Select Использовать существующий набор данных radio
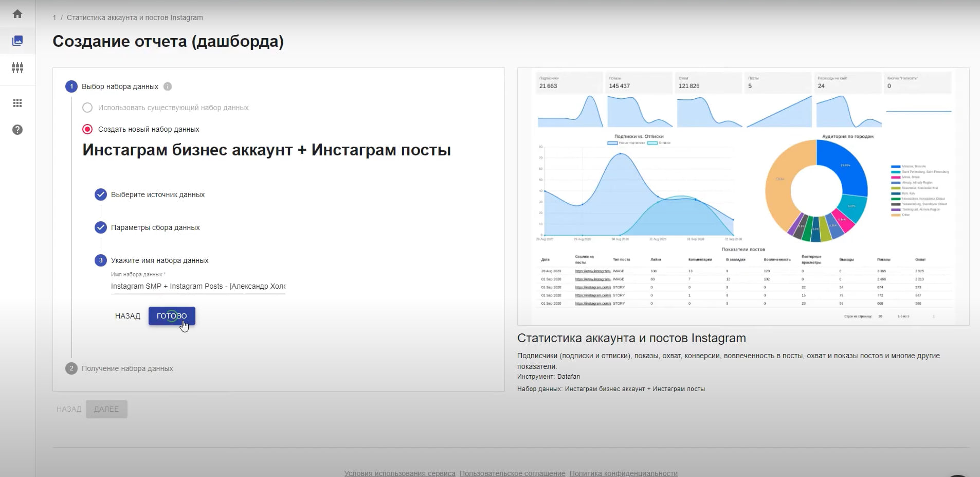Screen dimensions: 980x477 pos(87,108)
